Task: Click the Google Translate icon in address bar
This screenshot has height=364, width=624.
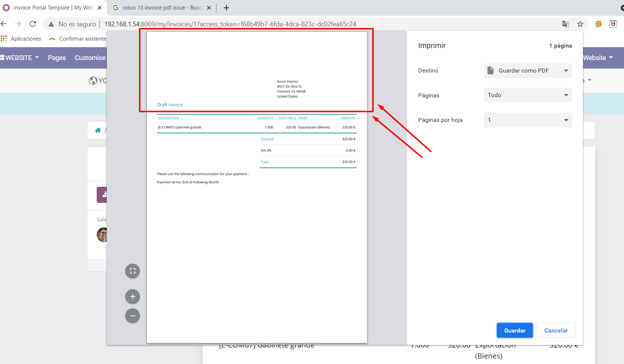Action: coord(565,24)
